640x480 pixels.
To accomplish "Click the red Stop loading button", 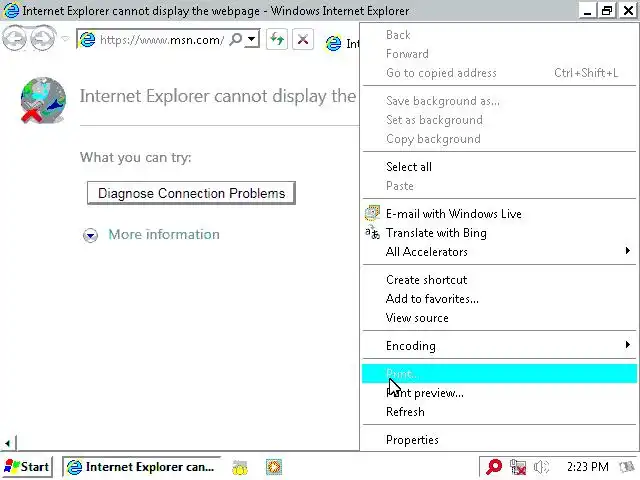I will click(x=303, y=39).
